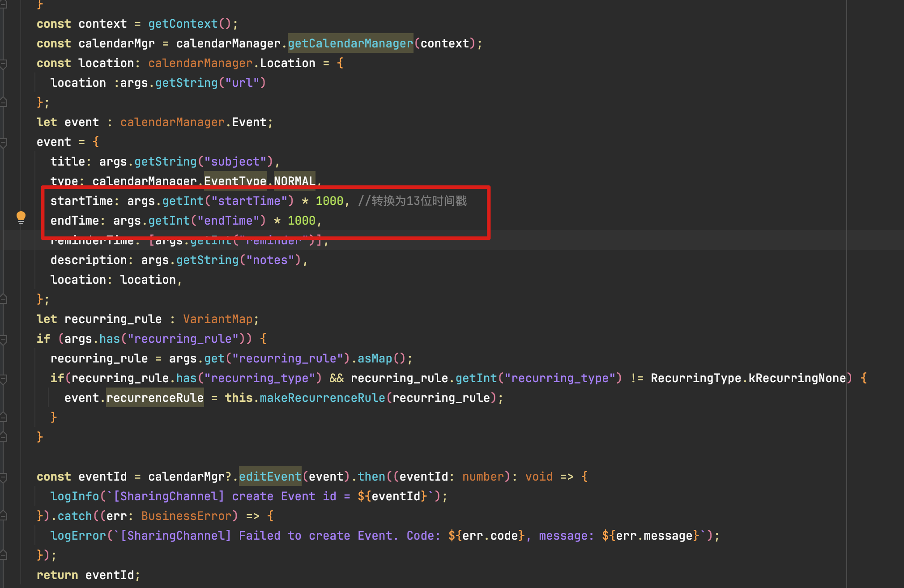The width and height of the screenshot is (904, 588).
Task: Click the kRecurringNone constant
Action: tap(797, 378)
